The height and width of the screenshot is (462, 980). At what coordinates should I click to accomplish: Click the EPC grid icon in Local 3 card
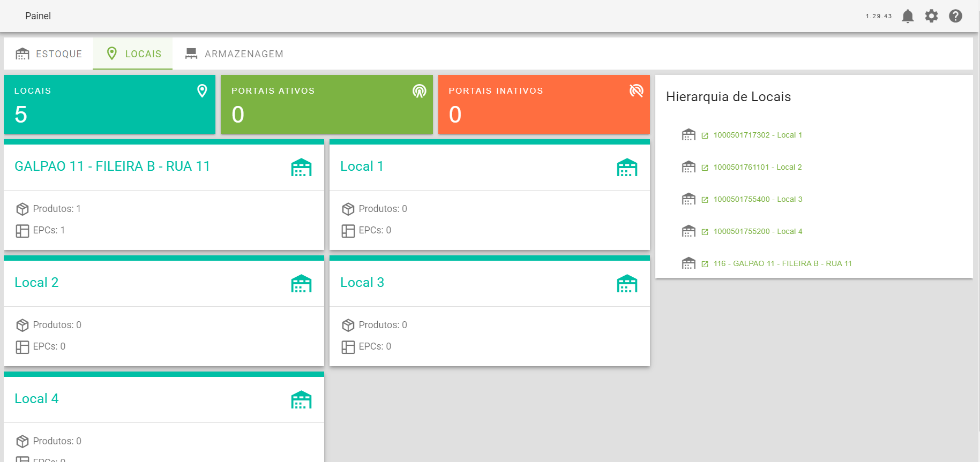pos(348,347)
